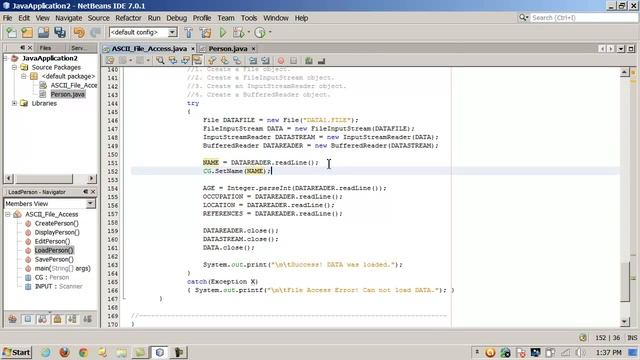Open the Debug menu
Screen dimensions: 640x360
[x=176, y=18]
